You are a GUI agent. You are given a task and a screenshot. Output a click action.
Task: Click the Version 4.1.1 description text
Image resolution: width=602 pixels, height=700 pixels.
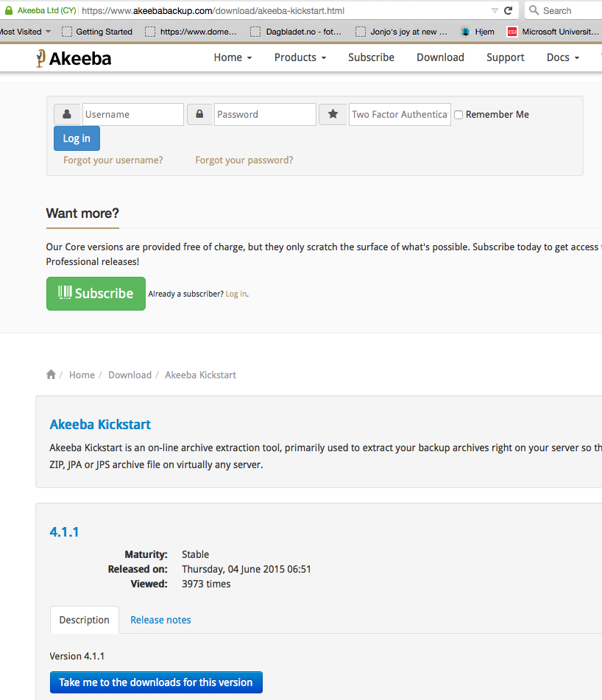tap(77, 657)
